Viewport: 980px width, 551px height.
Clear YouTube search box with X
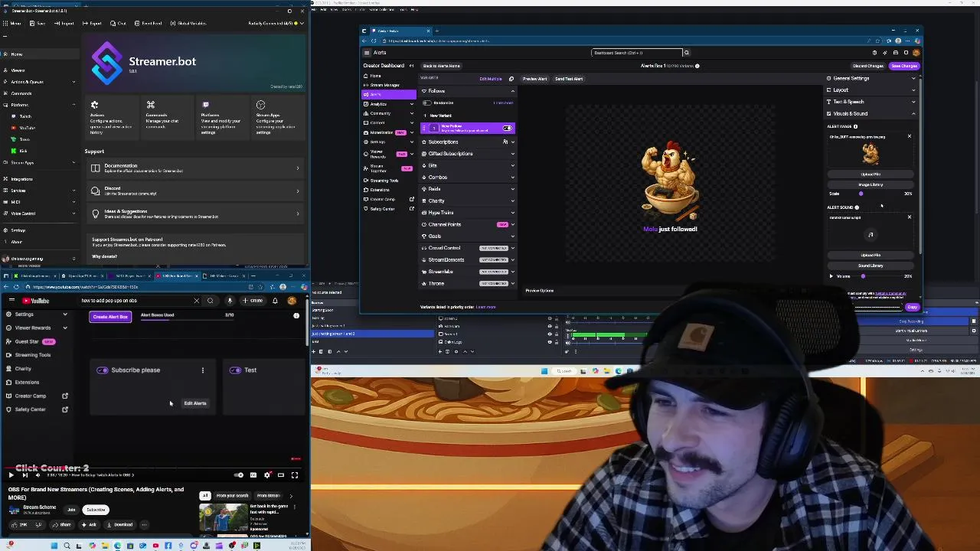pyautogui.click(x=196, y=301)
